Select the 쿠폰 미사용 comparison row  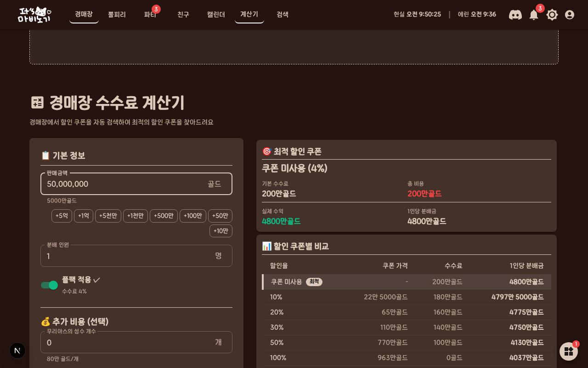pos(407,282)
